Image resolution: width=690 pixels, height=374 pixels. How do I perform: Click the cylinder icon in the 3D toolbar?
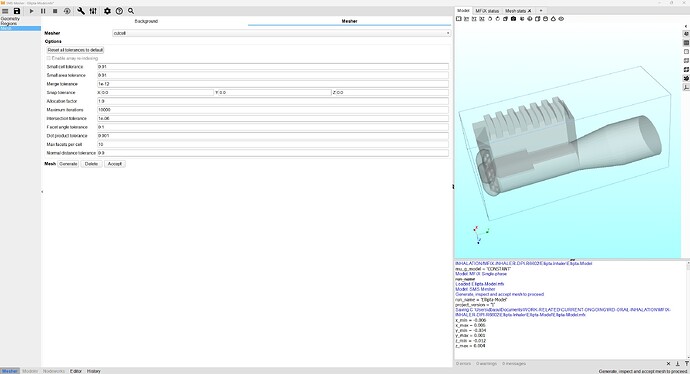click(x=546, y=19)
